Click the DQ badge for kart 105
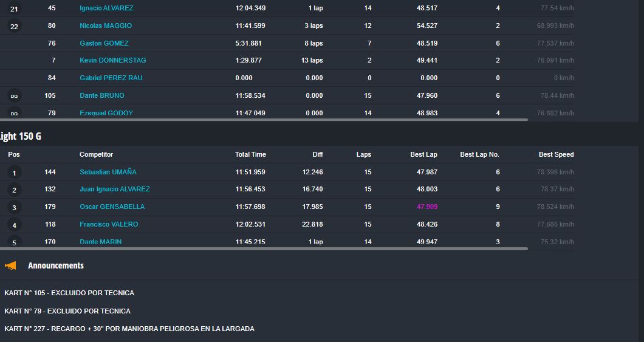 tap(14, 97)
